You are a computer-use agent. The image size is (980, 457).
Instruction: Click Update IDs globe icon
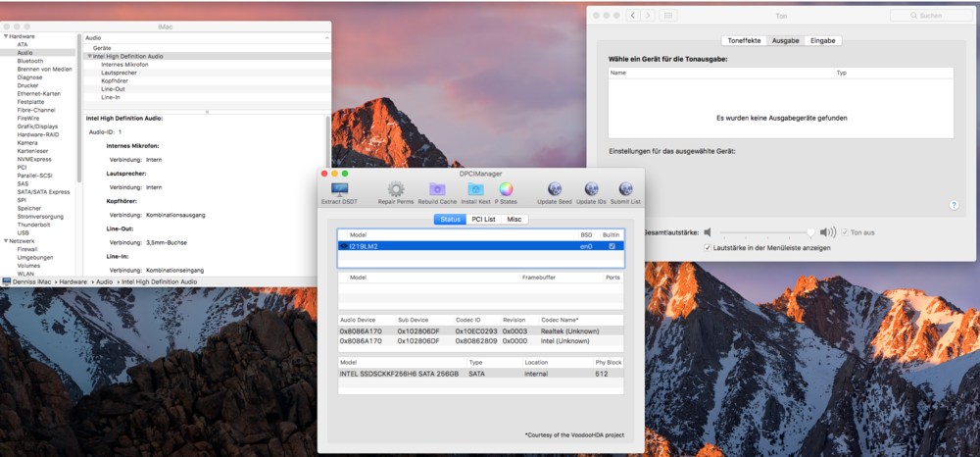591,189
